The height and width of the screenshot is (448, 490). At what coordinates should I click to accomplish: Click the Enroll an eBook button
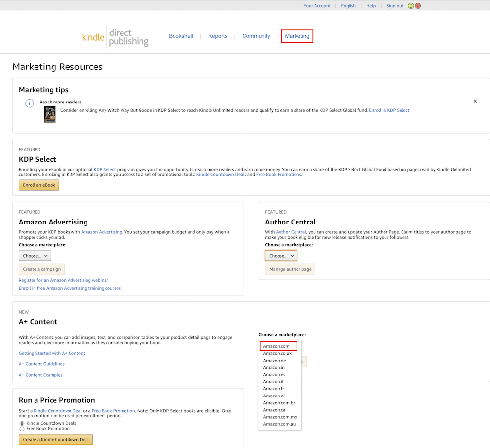click(x=39, y=185)
